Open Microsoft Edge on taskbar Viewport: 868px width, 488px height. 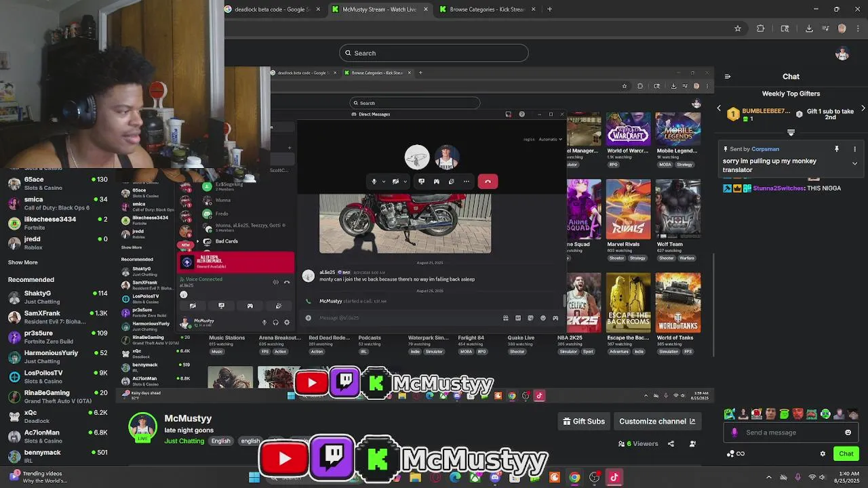[455, 477]
